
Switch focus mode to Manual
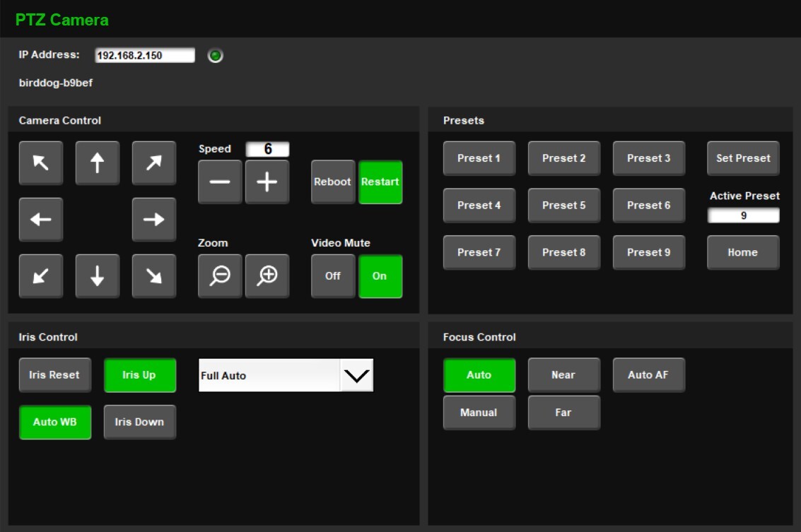pyautogui.click(x=479, y=413)
